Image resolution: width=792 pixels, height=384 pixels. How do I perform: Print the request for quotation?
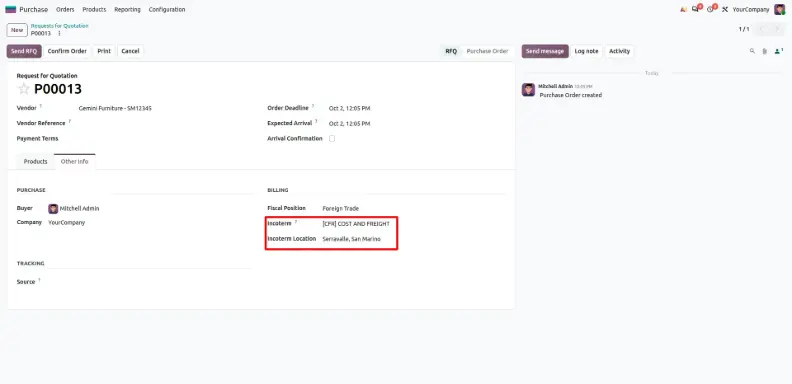click(x=104, y=51)
